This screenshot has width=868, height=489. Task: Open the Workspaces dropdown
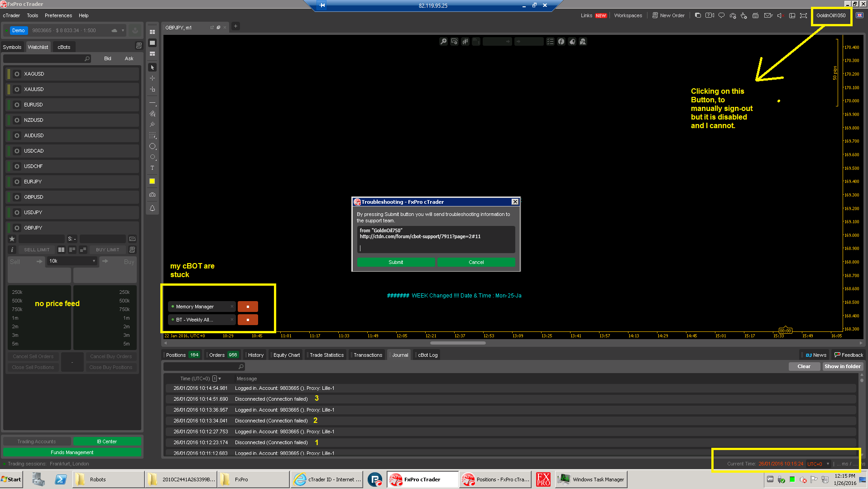(x=628, y=15)
